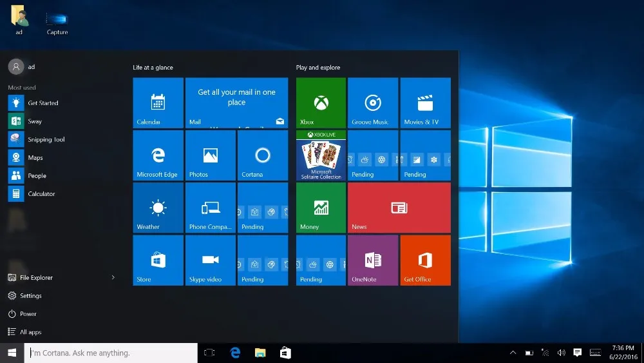Show hidden system tray icons
Image resolution: width=644 pixels, height=363 pixels.
[513, 352]
